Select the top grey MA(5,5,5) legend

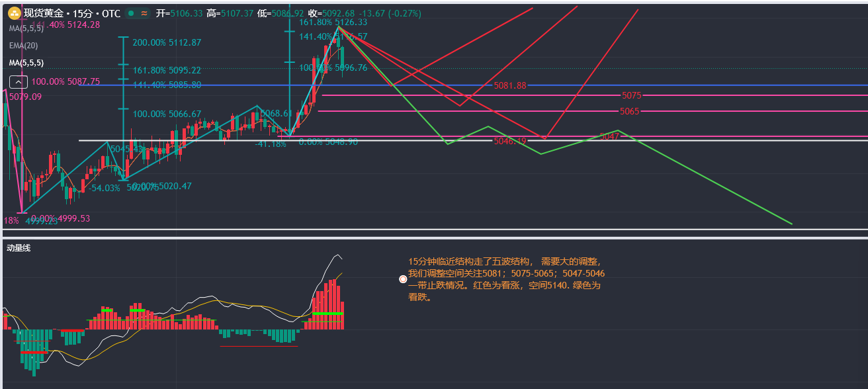click(26, 28)
